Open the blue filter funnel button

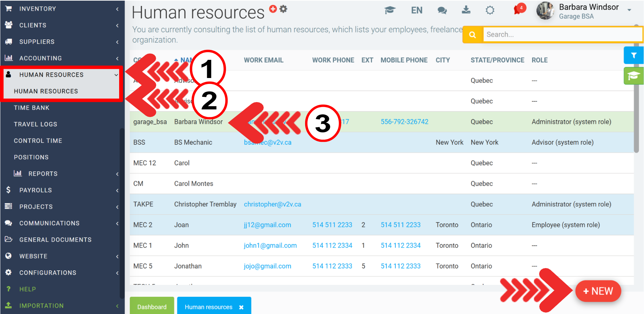click(x=633, y=55)
